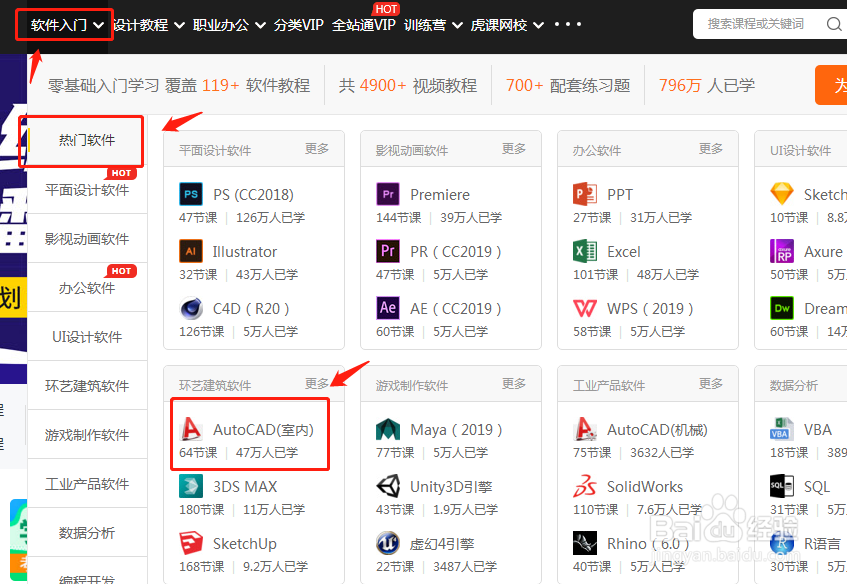Click 更多 in the 平面设计软件 panel
The height and width of the screenshot is (584, 847).
(317, 149)
